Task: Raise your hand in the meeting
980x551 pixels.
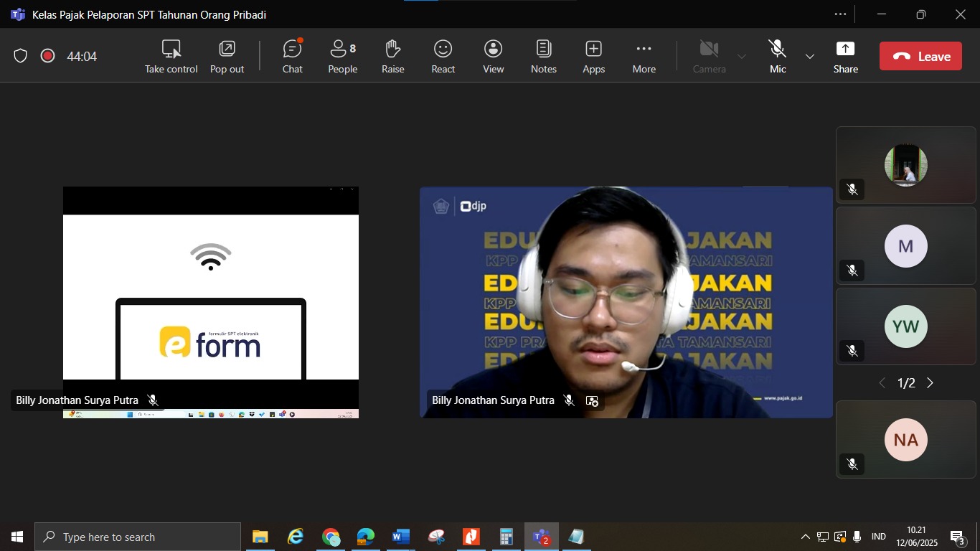Action: click(392, 56)
